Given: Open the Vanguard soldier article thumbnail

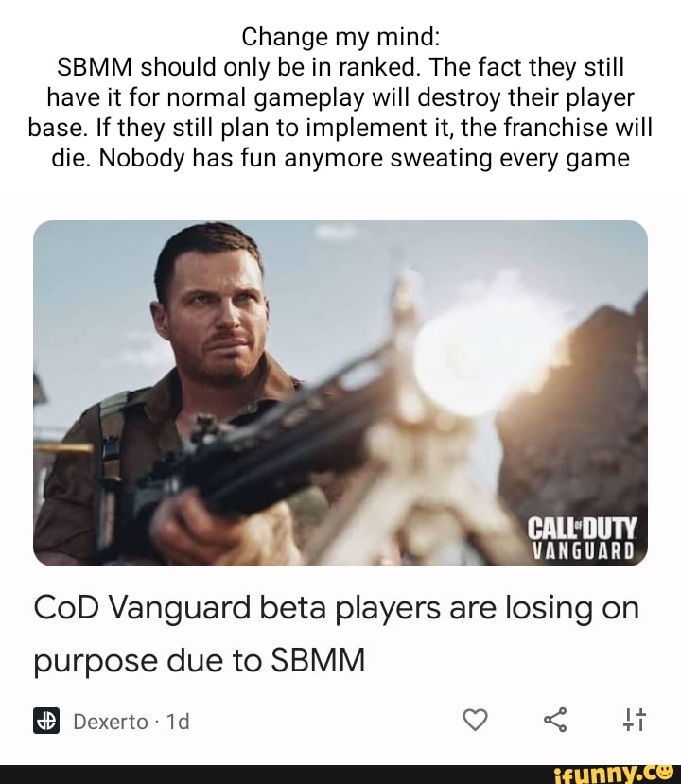Looking at the screenshot, I should click(x=340, y=393).
